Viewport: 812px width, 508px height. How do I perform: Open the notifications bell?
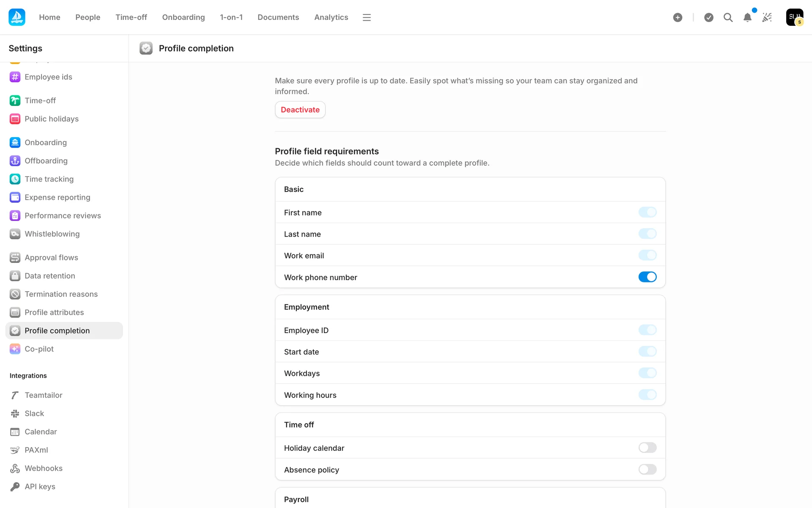point(747,17)
